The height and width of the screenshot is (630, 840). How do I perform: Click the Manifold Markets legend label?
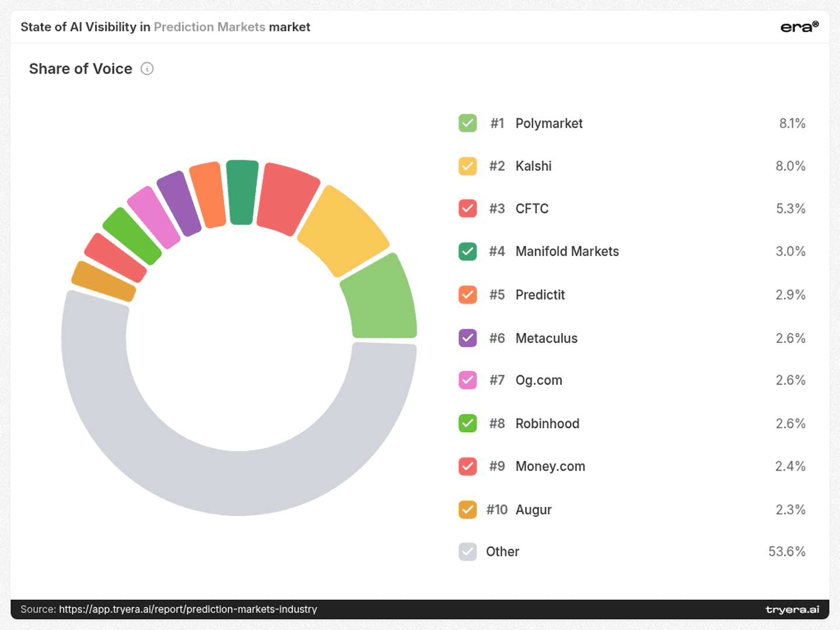(567, 251)
